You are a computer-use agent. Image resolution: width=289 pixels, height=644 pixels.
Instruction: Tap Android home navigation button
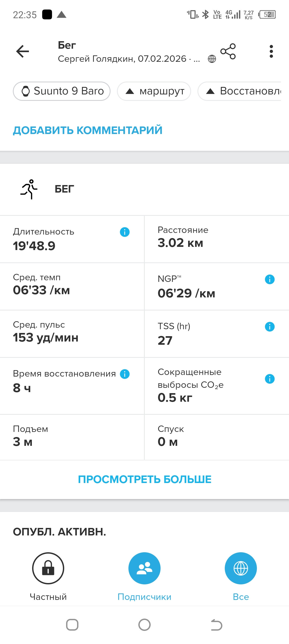tap(144, 625)
